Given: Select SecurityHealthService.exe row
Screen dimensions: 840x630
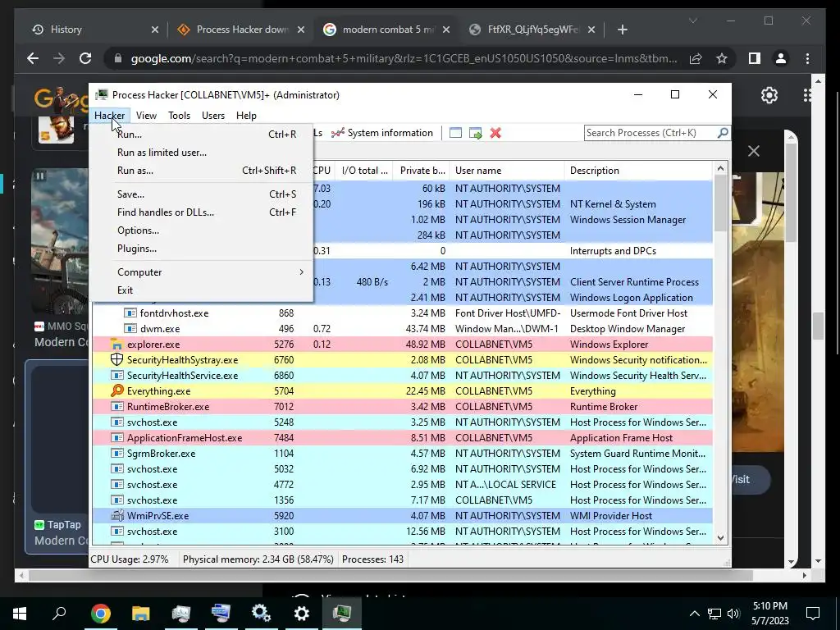Looking at the screenshot, I should 402,376.
